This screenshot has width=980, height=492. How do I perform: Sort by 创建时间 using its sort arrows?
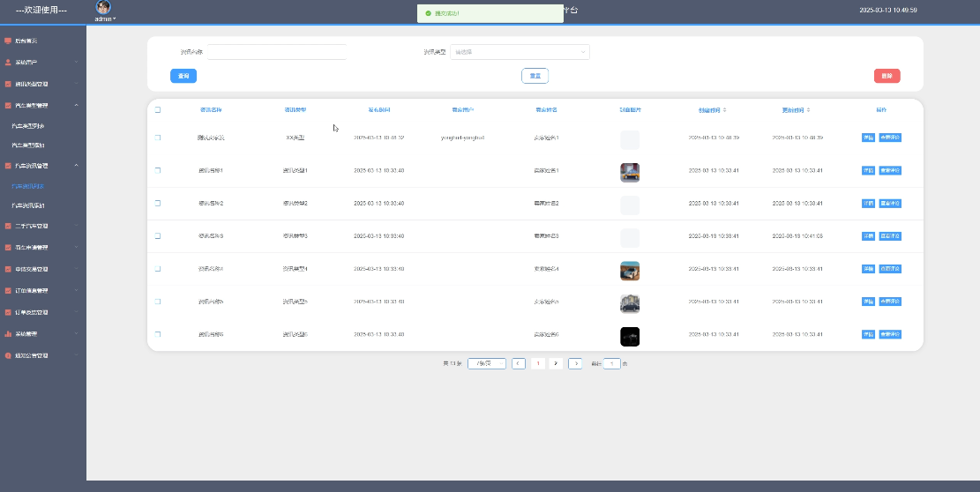click(x=725, y=110)
